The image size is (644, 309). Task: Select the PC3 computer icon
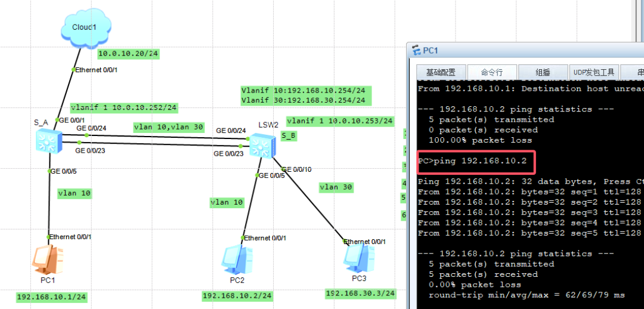pyautogui.click(x=359, y=259)
